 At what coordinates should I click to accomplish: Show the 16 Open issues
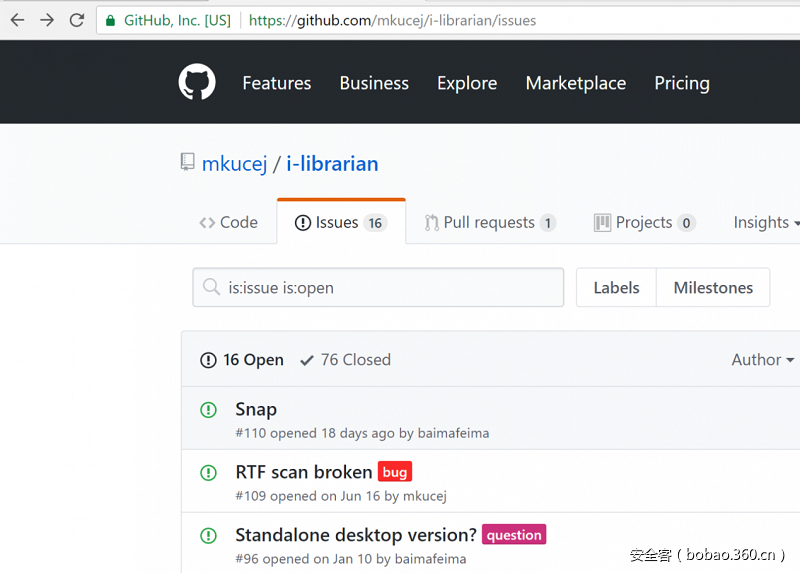tap(242, 360)
